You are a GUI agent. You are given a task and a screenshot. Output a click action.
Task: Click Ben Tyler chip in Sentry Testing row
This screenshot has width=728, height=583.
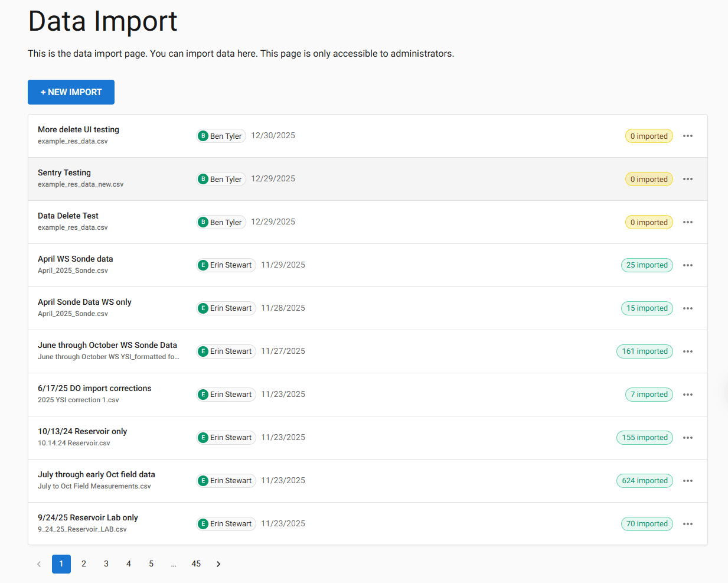(221, 179)
